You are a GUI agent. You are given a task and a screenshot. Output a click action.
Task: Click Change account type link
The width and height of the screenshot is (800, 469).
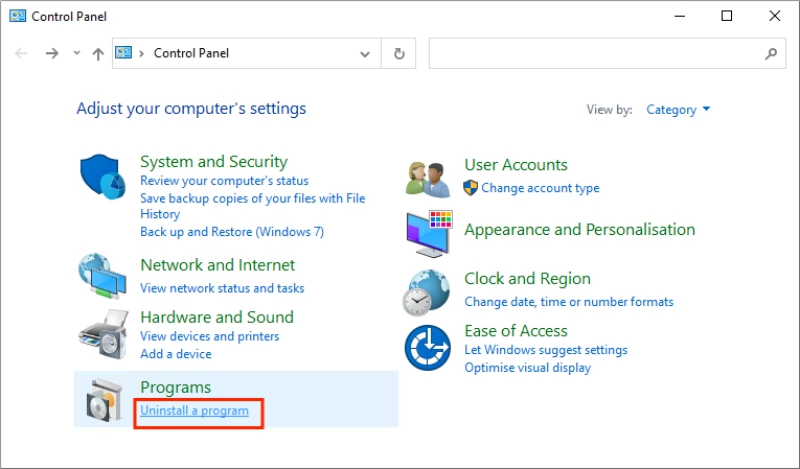click(x=540, y=188)
